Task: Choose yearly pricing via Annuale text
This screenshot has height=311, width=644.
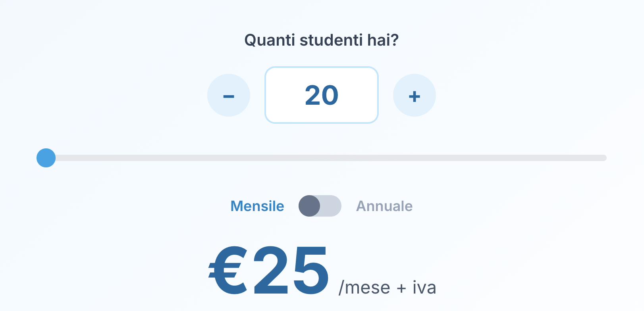Action: coord(384,206)
